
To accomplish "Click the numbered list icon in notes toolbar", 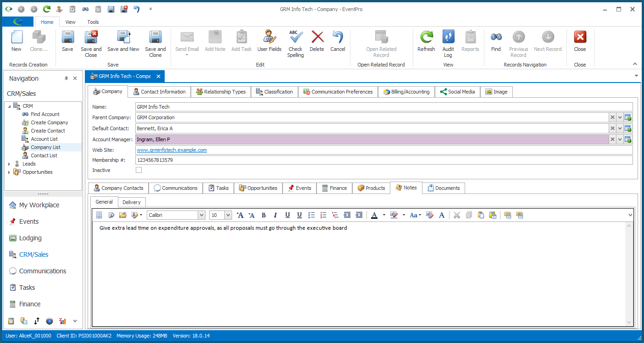I will click(x=323, y=215).
